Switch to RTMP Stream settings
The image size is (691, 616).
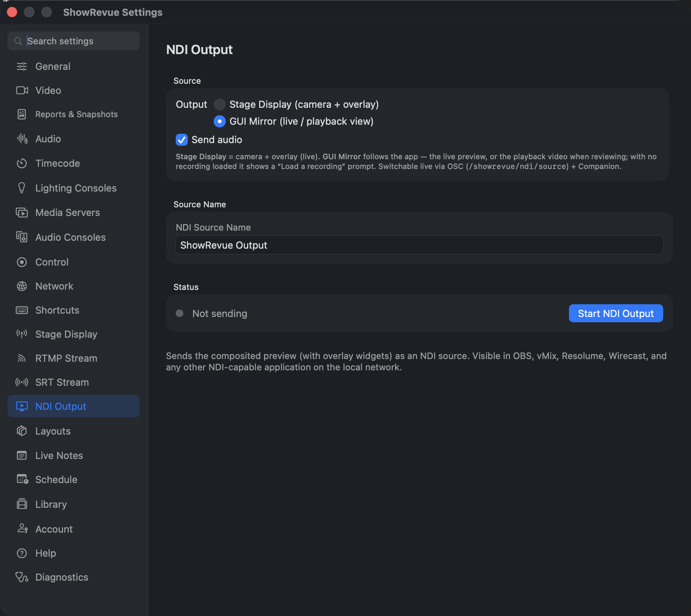74,358
